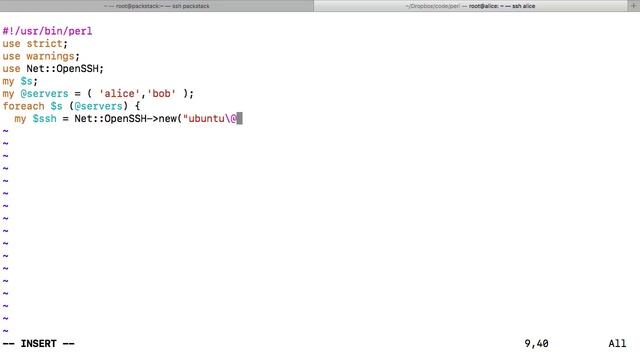Click the 'my $s;' declaration line
Screen dimensions: 640x360
click(20, 81)
